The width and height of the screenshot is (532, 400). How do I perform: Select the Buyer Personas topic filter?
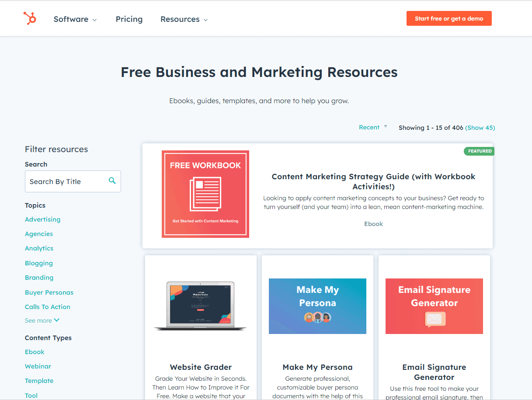tap(49, 292)
